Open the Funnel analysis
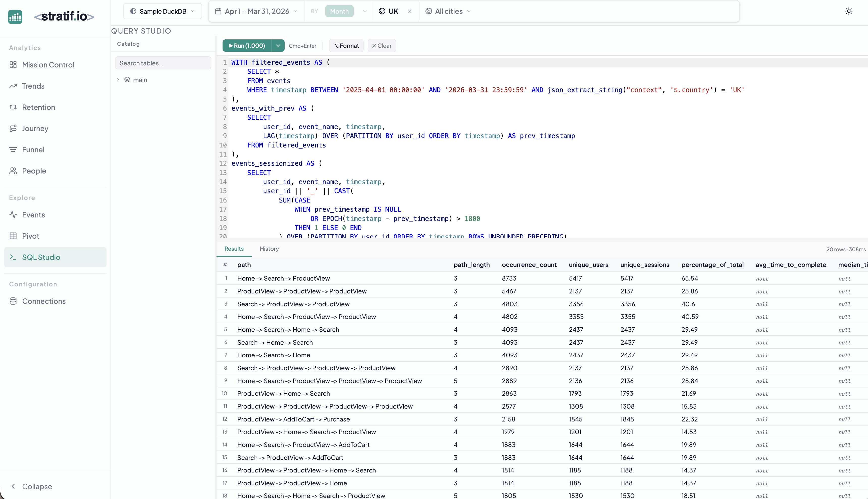This screenshot has width=868, height=499. point(55,150)
